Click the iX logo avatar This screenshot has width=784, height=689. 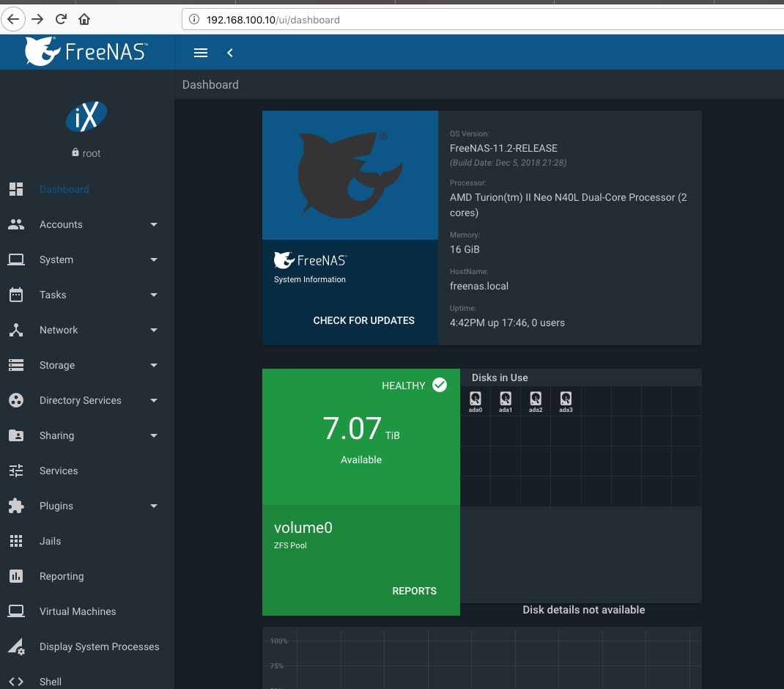pyautogui.click(x=86, y=117)
